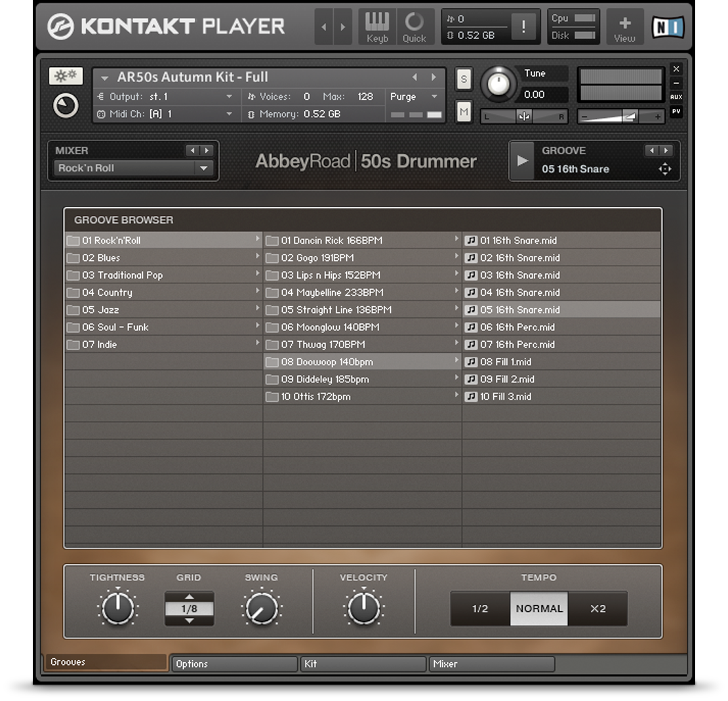Click the Swing knob
Screen dimensions: 728x701
coord(262,609)
